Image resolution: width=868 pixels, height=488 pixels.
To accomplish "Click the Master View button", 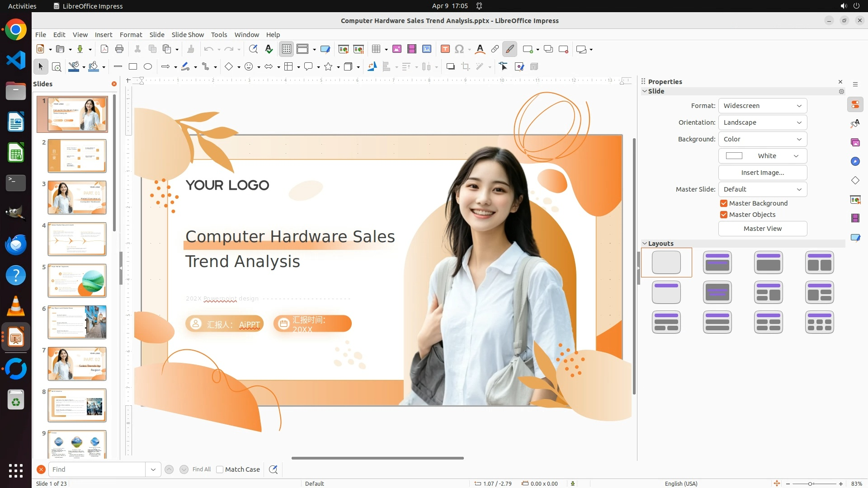I will 762,229.
